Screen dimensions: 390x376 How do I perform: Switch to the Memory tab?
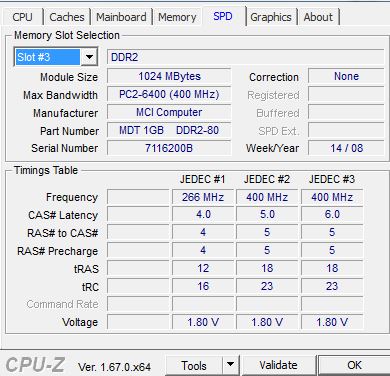tap(177, 17)
